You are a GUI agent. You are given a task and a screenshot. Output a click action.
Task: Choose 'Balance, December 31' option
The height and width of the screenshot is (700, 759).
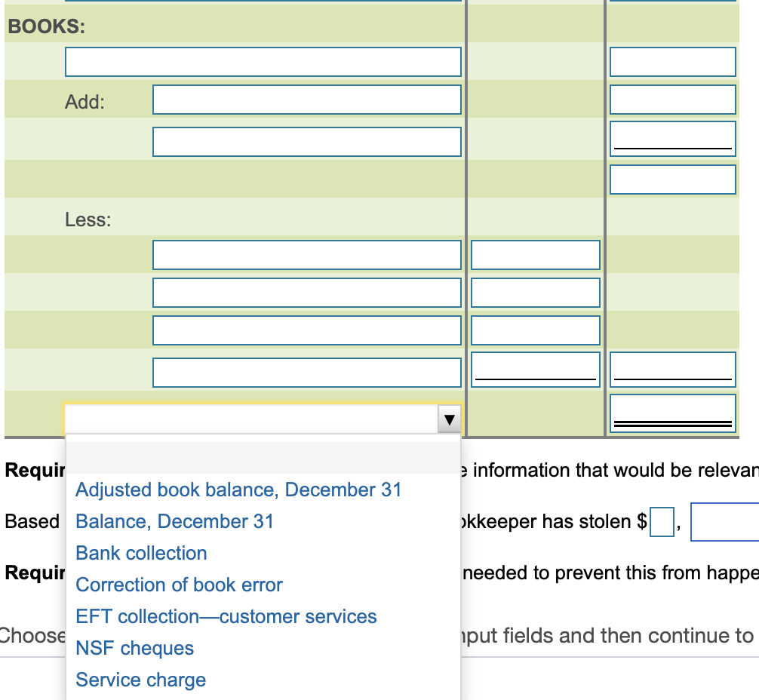point(174,521)
